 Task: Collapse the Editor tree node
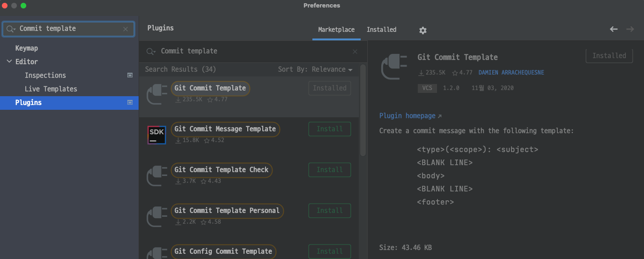point(9,61)
